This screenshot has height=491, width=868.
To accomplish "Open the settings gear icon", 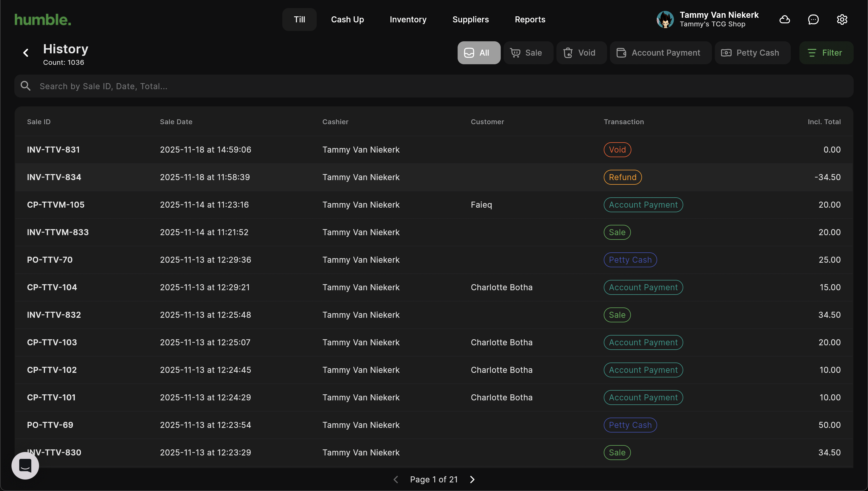I will click(842, 20).
